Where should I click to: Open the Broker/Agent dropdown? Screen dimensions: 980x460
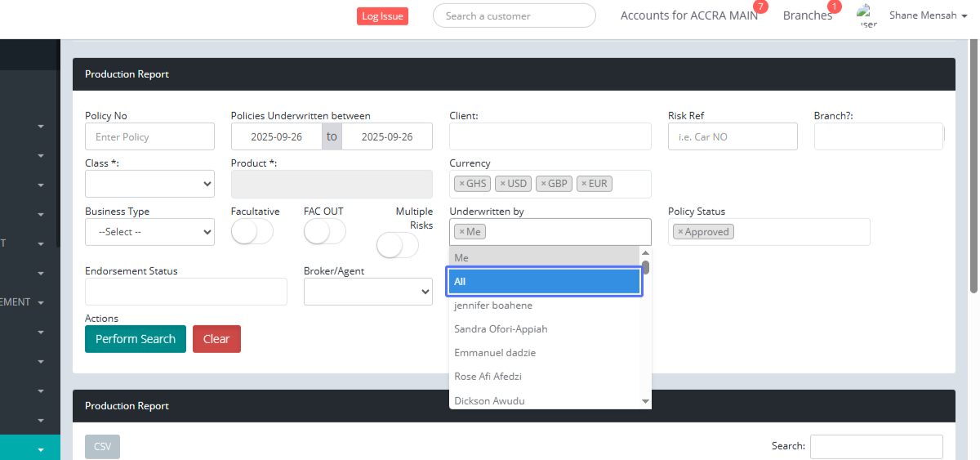(x=367, y=292)
